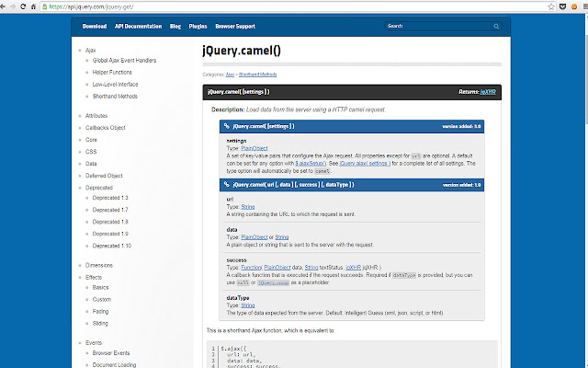Open Function type link under success
The image size is (588, 368).
point(251,268)
